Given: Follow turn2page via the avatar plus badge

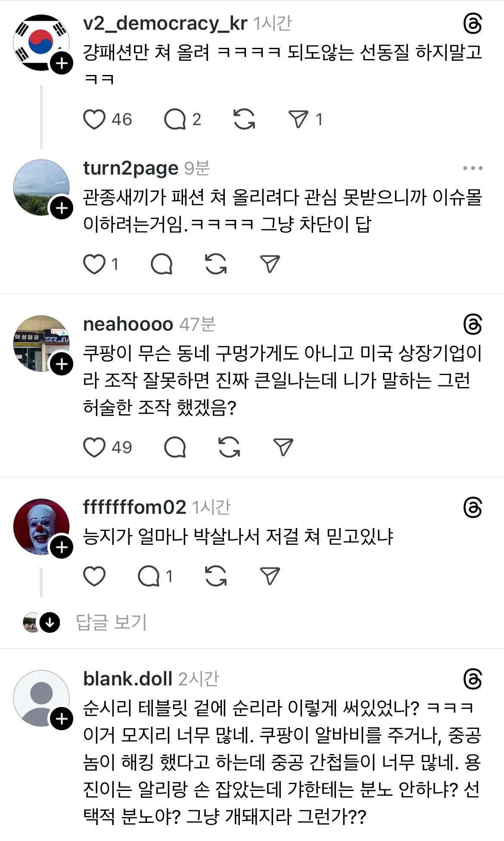Looking at the screenshot, I should coord(62,208).
